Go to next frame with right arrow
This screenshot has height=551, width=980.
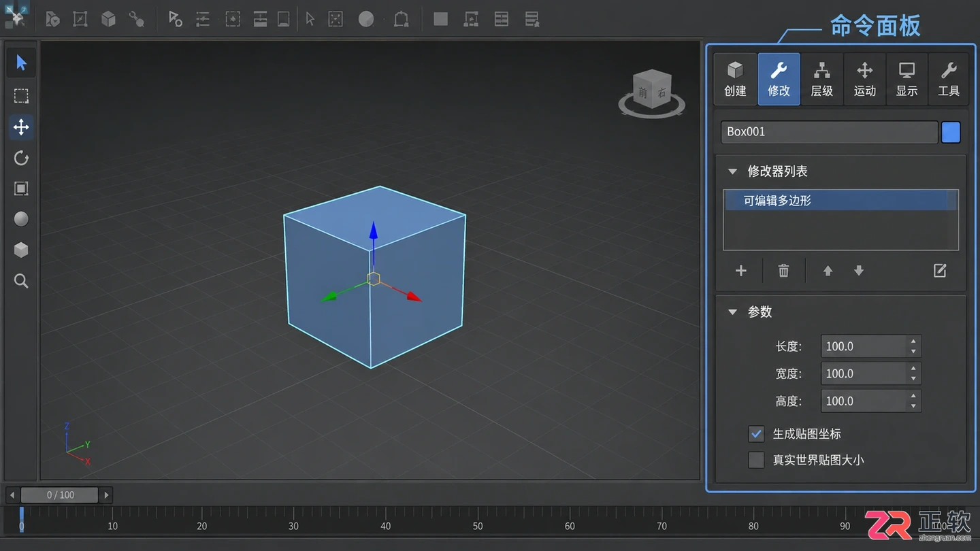point(106,495)
